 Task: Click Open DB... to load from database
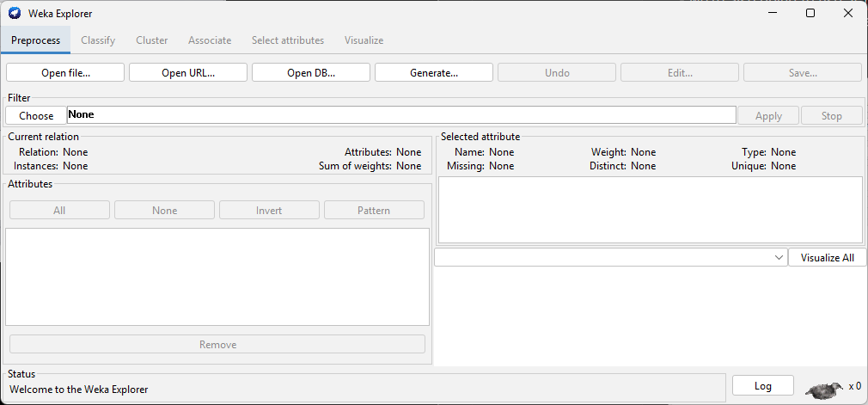point(311,72)
